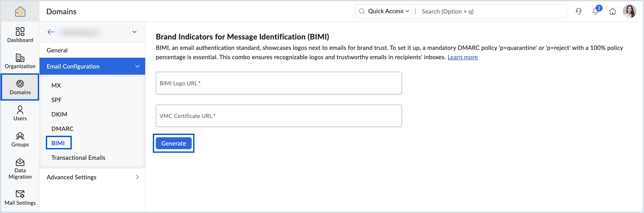
Task: Click the admin console logo icon
Action: 20,11
